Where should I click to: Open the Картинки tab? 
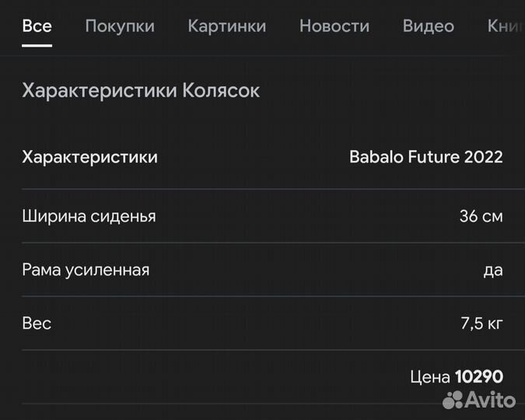(x=227, y=26)
